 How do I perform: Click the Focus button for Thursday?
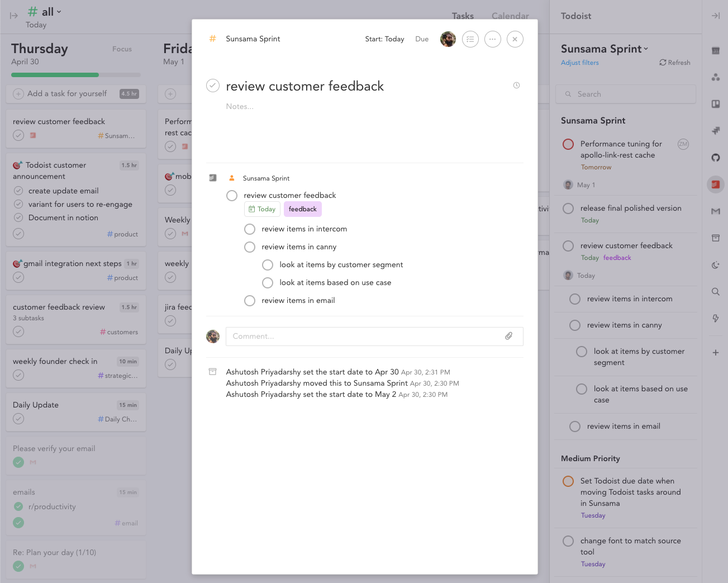[x=122, y=49]
